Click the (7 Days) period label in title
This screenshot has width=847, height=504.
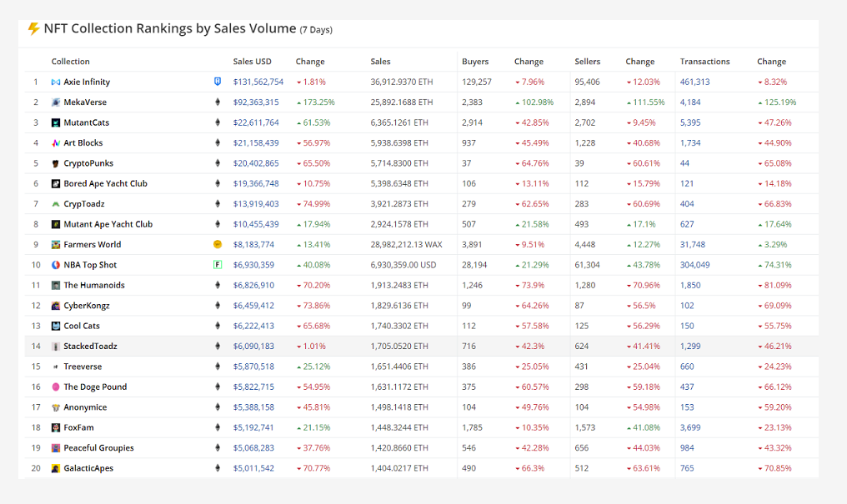(317, 30)
